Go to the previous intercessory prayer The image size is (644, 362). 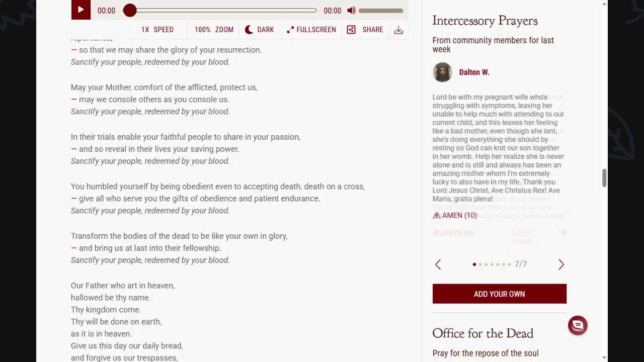[x=438, y=264]
